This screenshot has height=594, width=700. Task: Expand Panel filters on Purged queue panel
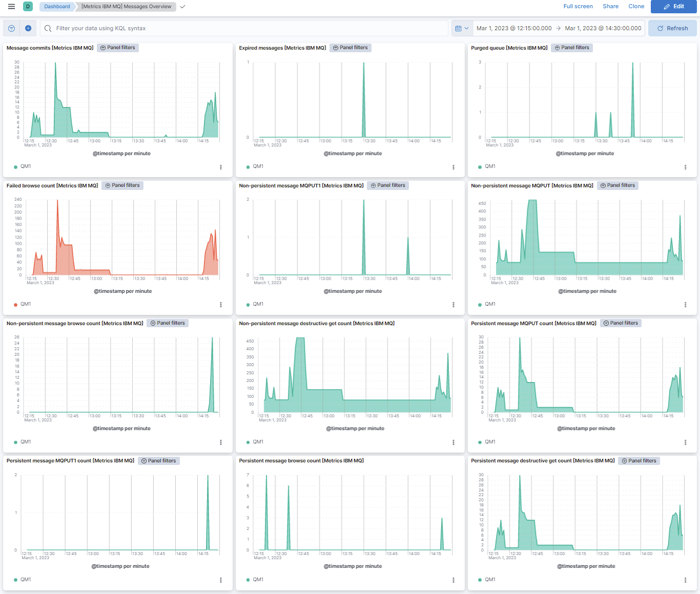tap(572, 48)
